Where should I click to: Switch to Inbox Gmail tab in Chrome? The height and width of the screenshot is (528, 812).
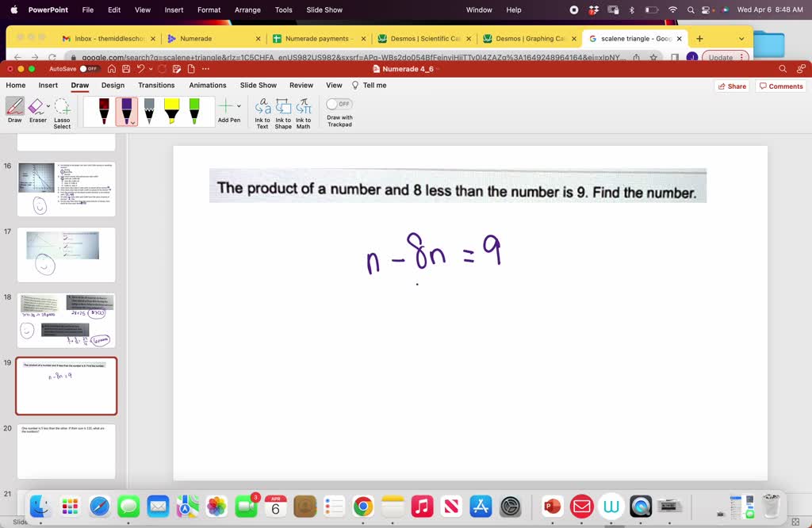[x=108, y=38]
